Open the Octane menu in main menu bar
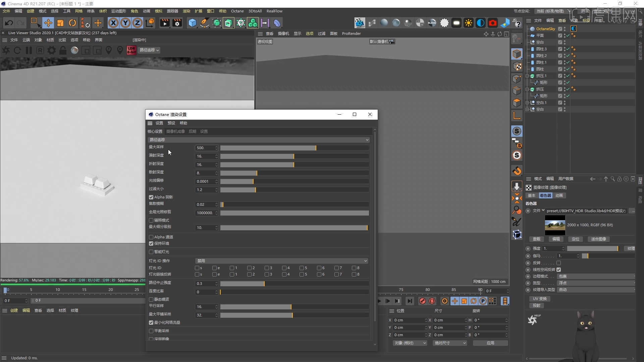This screenshot has width=644, height=362. [237, 11]
